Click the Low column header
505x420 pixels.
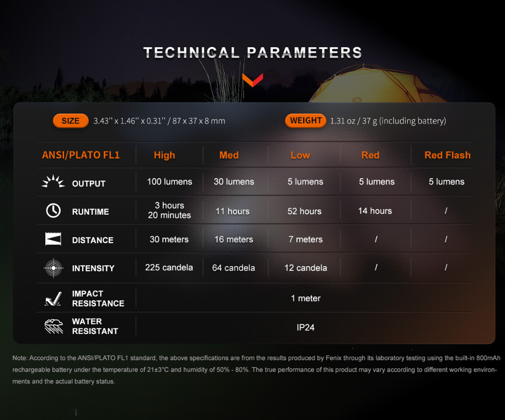tap(300, 155)
